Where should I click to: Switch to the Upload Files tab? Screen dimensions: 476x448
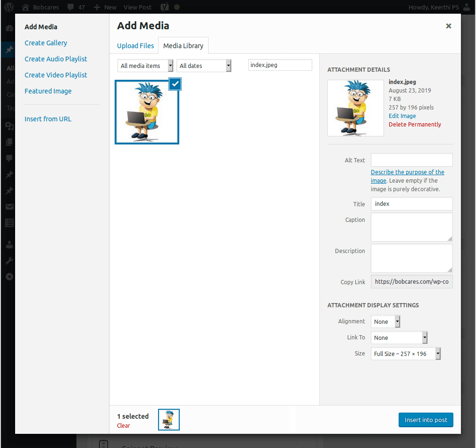135,46
